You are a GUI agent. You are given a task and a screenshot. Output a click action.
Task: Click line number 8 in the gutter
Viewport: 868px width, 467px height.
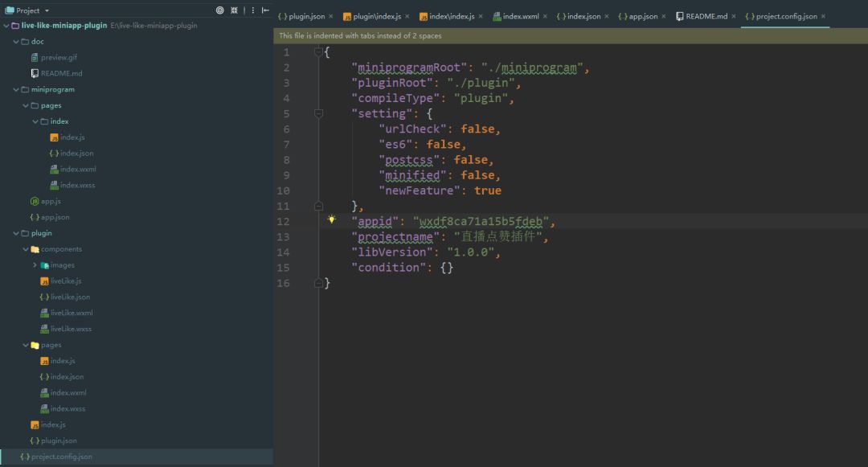coord(286,160)
